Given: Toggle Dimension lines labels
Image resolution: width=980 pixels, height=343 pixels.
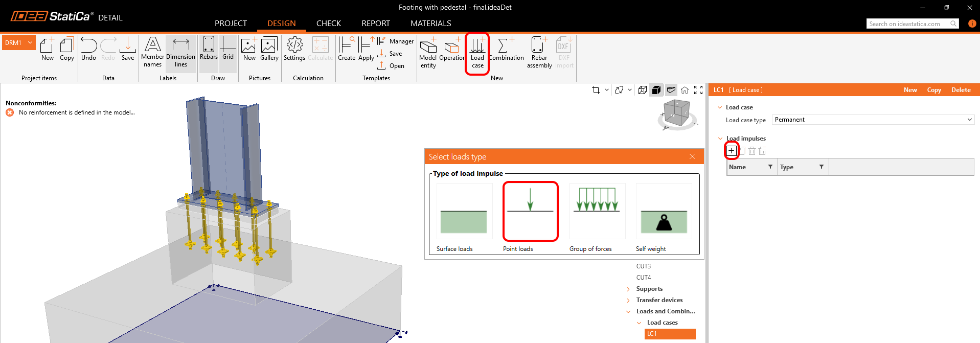Looking at the screenshot, I should 180,53.
